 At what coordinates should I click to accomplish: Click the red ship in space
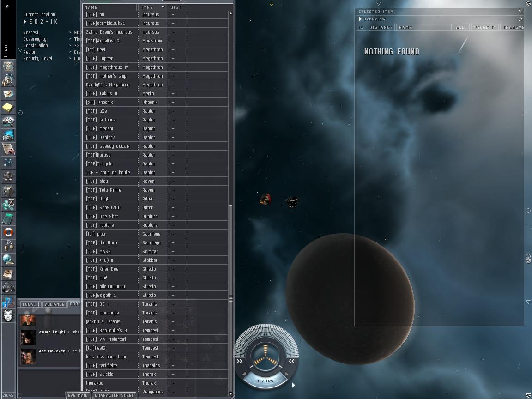(266, 199)
